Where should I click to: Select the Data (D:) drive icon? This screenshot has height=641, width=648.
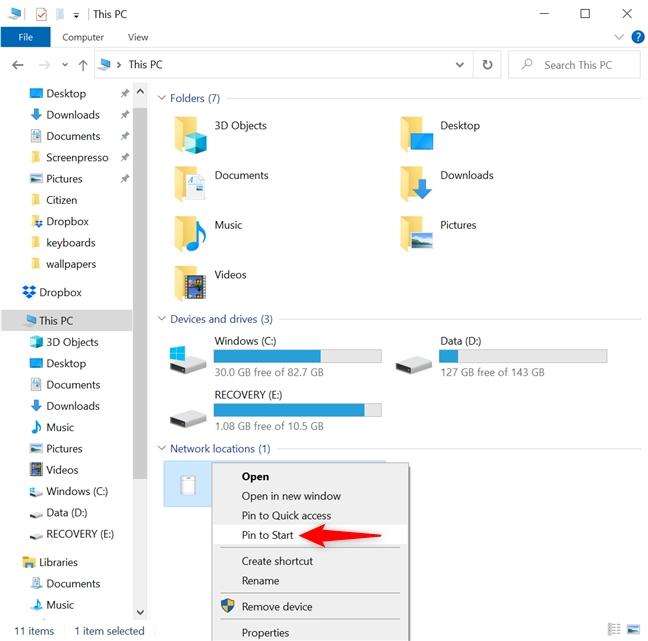(x=414, y=365)
